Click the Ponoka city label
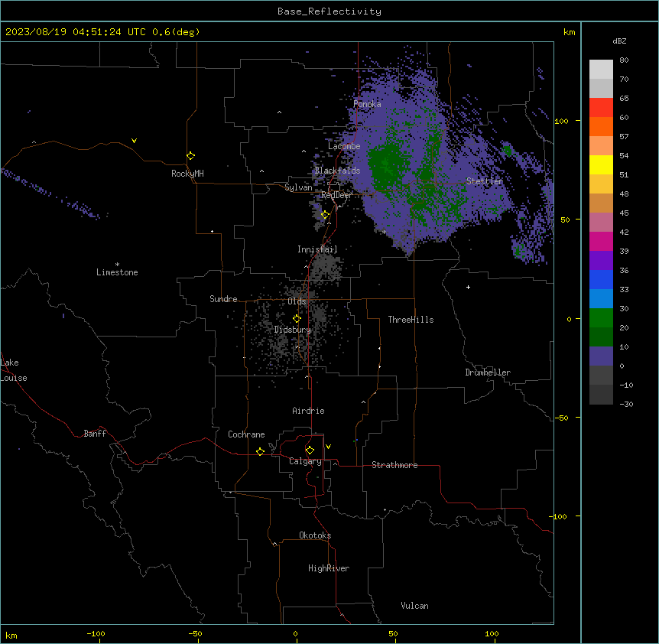Image resolution: width=659 pixels, height=644 pixels. [x=367, y=104]
